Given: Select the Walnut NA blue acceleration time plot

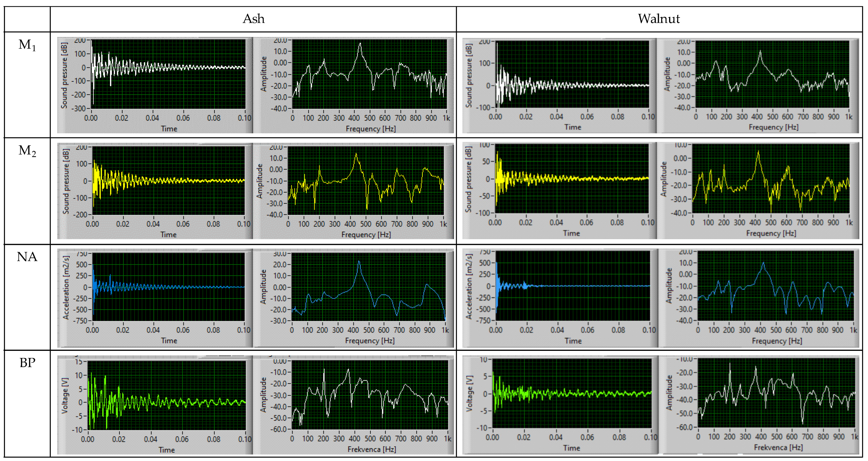Looking at the screenshot, I should point(573,286).
